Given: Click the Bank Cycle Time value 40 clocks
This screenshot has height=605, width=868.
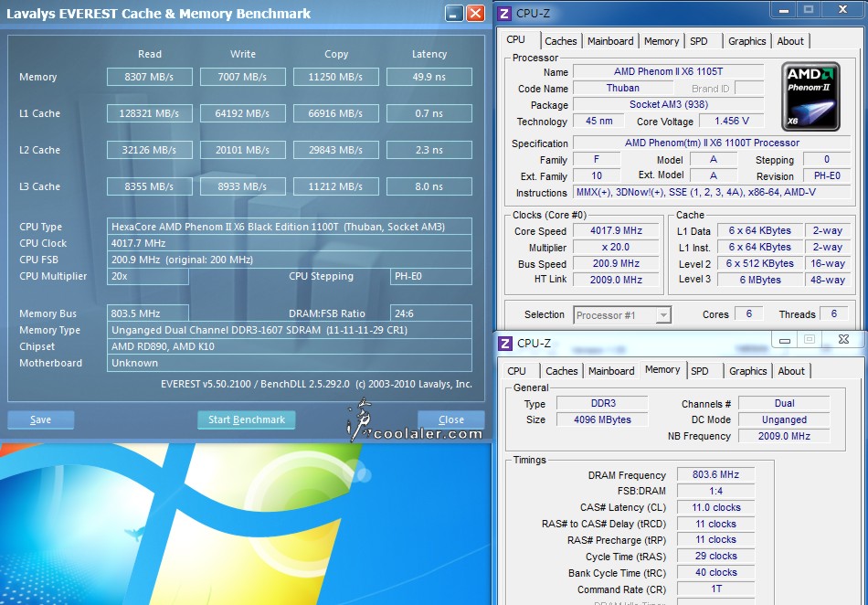Looking at the screenshot, I should pyautogui.click(x=715, y=572).
